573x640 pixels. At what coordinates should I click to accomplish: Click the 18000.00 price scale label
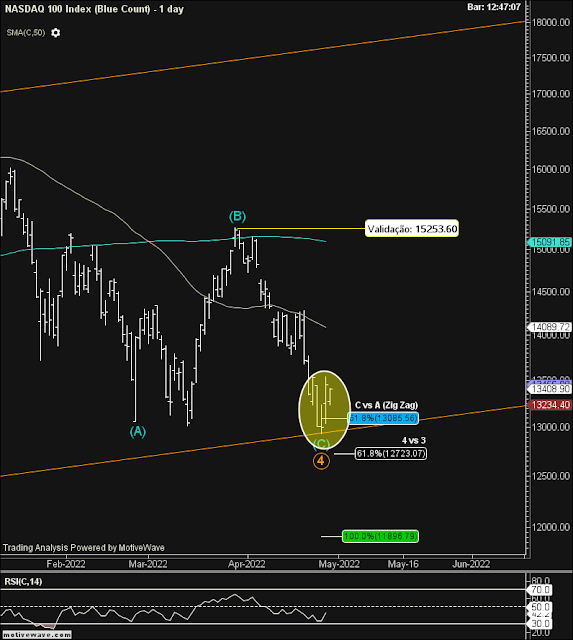coord(551,22)
